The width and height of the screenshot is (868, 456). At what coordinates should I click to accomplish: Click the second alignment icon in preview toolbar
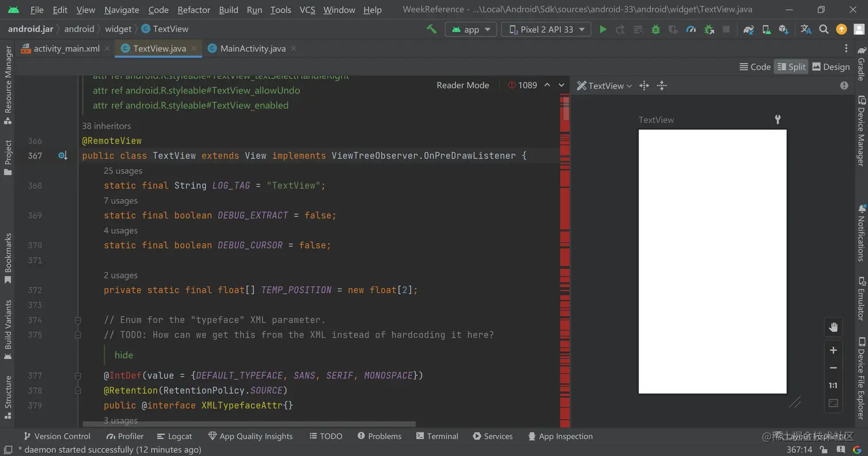point(662,86)
